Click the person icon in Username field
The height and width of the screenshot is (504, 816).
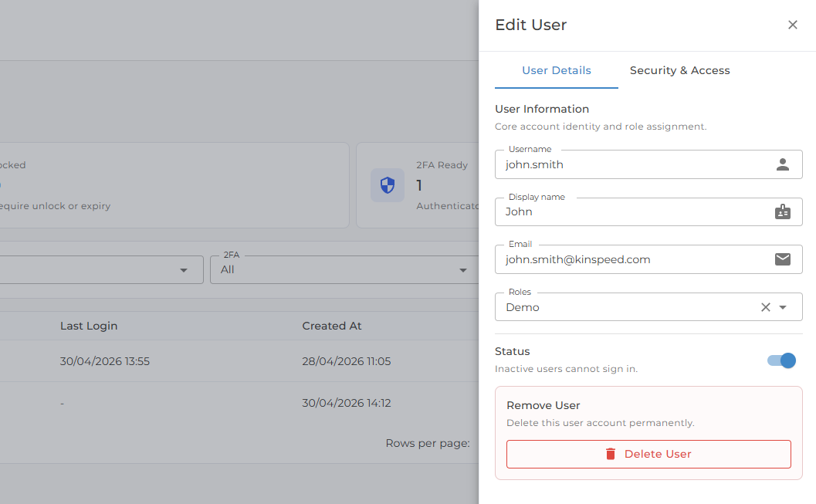point(783,164)
